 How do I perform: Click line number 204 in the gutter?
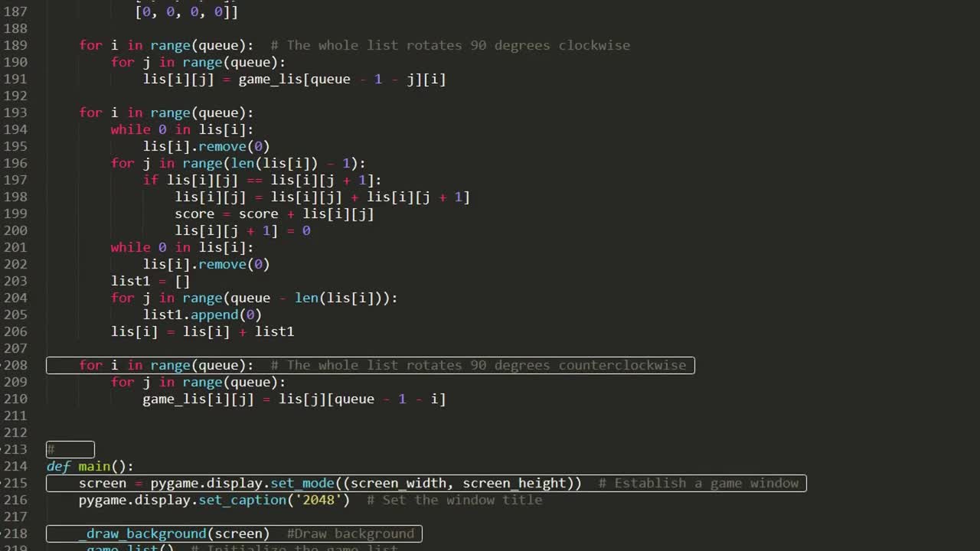point(15,298)
